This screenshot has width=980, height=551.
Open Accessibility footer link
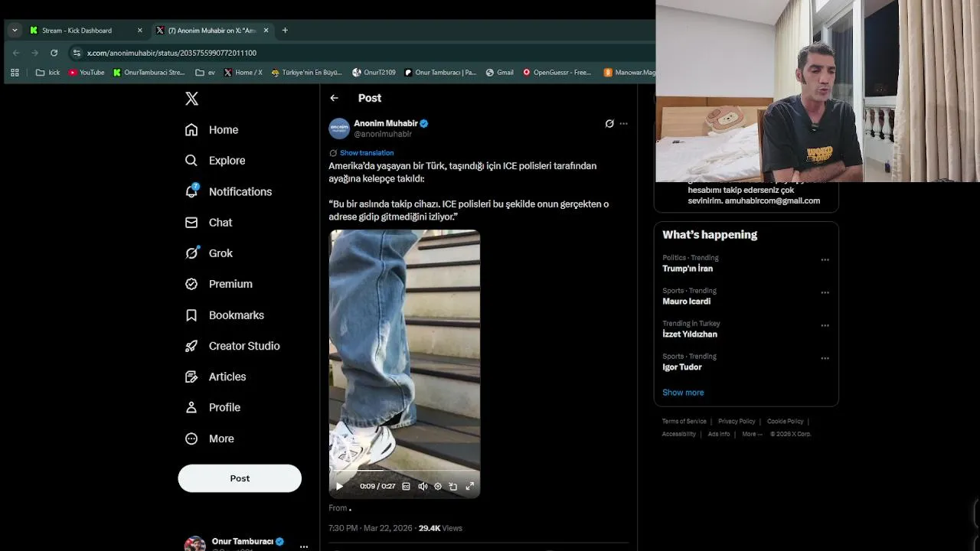coord(679,434)
